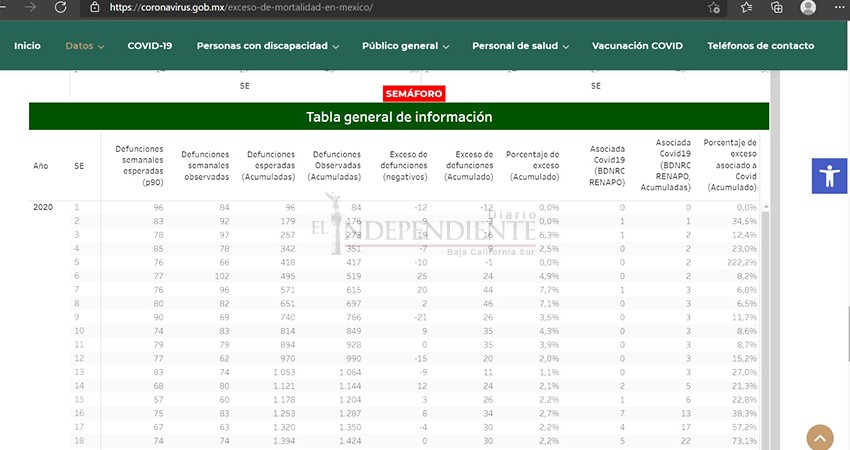
Task: Click the lock icon in address bar
Action: 94,7
